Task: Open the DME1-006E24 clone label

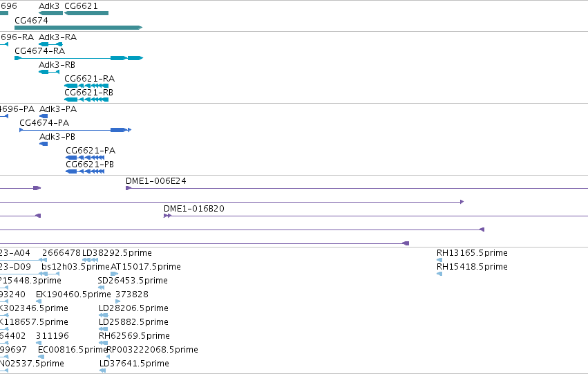Action: point(156,181)
